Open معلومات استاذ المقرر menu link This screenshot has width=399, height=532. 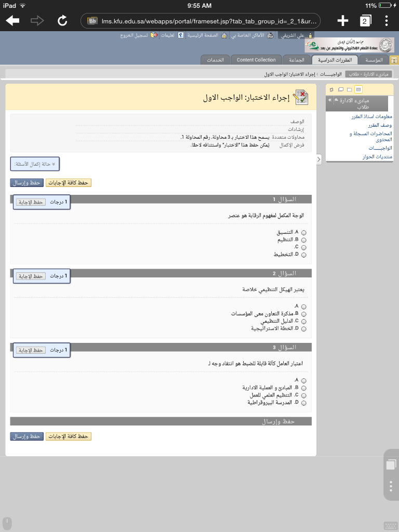(x=371, y=116)
